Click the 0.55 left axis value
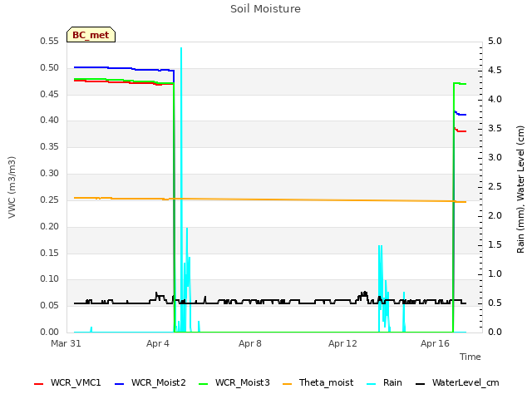The width and height of the screenshot is (532, 399). (50, 41)
